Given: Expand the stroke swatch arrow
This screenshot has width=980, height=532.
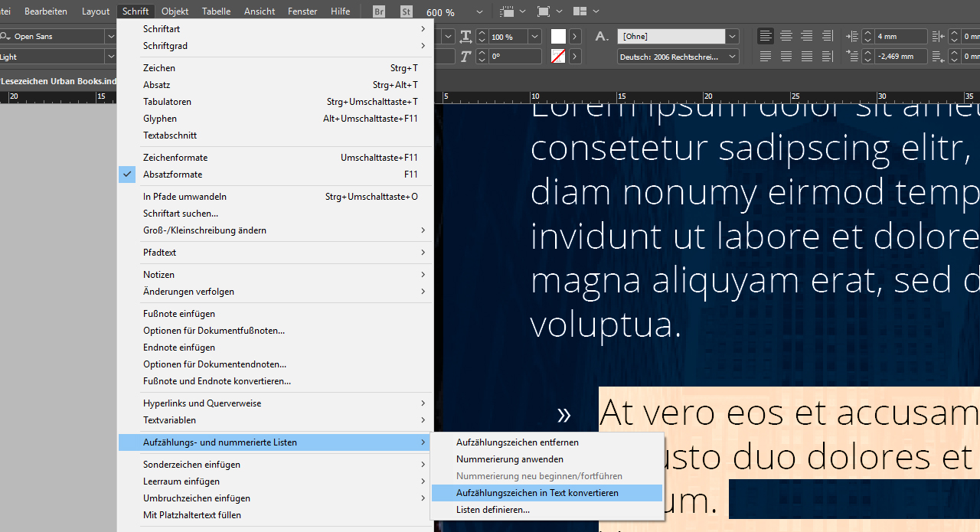Looking at the screenshot, I should click(x=575, y=56).
